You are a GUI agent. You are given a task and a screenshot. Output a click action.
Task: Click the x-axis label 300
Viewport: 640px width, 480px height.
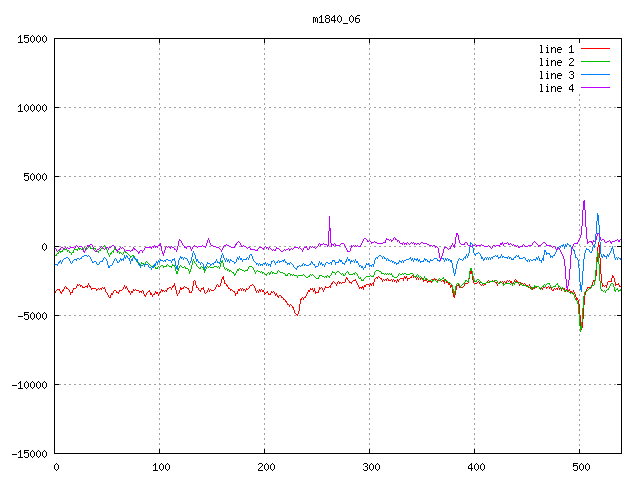(371, 467)
